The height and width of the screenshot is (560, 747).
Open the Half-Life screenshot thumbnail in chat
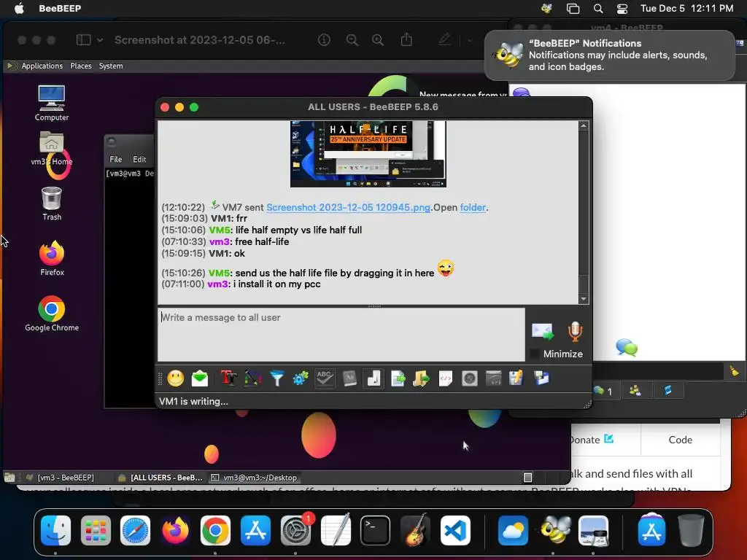pos(368,154)
